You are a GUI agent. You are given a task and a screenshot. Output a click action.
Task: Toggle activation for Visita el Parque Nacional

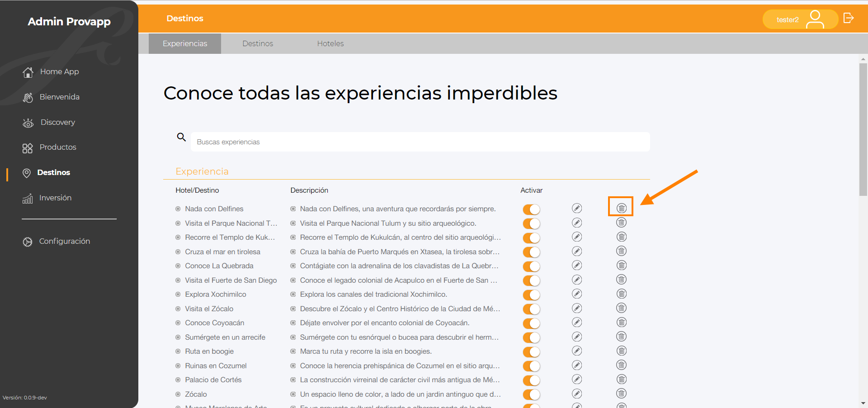click(532, 223)
